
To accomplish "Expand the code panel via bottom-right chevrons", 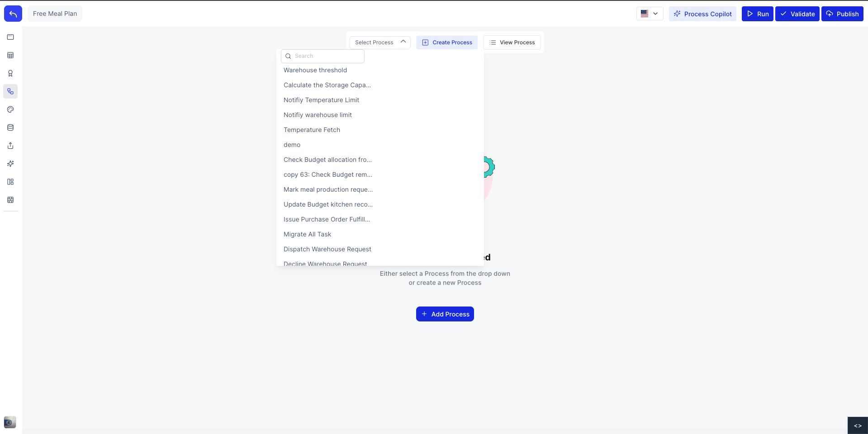I will 858,425.
